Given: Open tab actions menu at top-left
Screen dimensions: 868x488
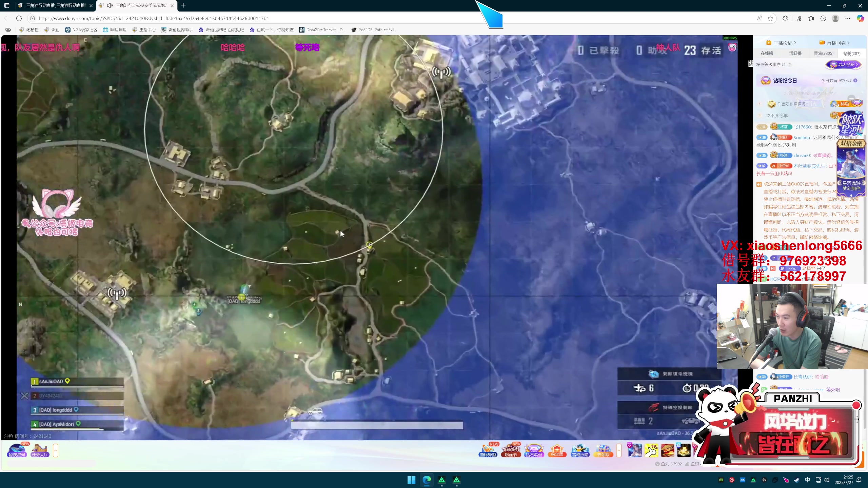Looking at the screenshot, I should (x=7, y=5).
